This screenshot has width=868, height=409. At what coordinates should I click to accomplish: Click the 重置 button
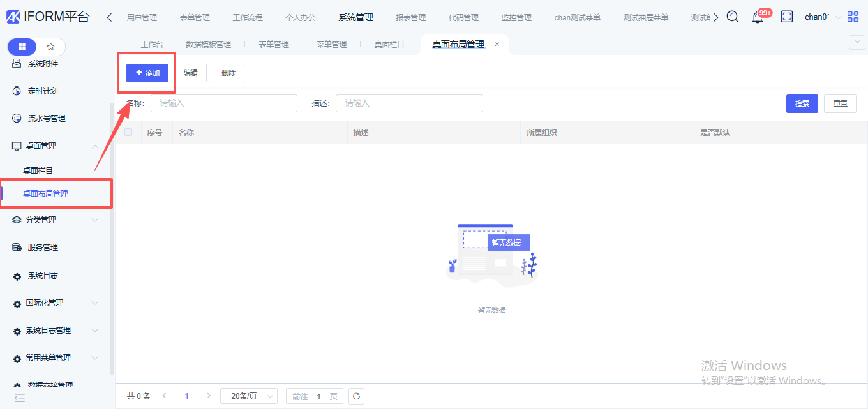pos(840,103)
